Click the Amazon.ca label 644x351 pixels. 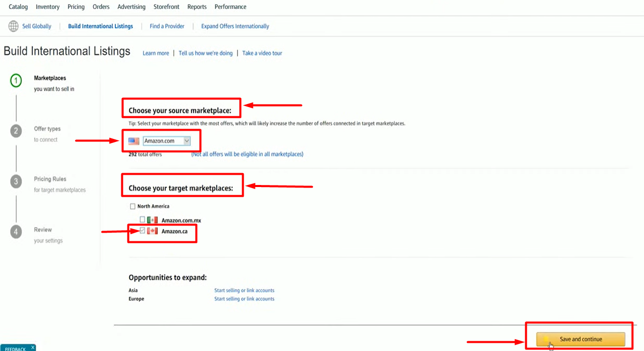coord(175,232)
